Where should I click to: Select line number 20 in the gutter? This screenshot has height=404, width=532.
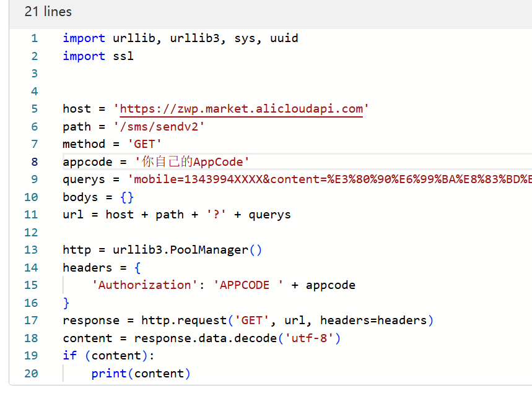click(x=31, y=373)
